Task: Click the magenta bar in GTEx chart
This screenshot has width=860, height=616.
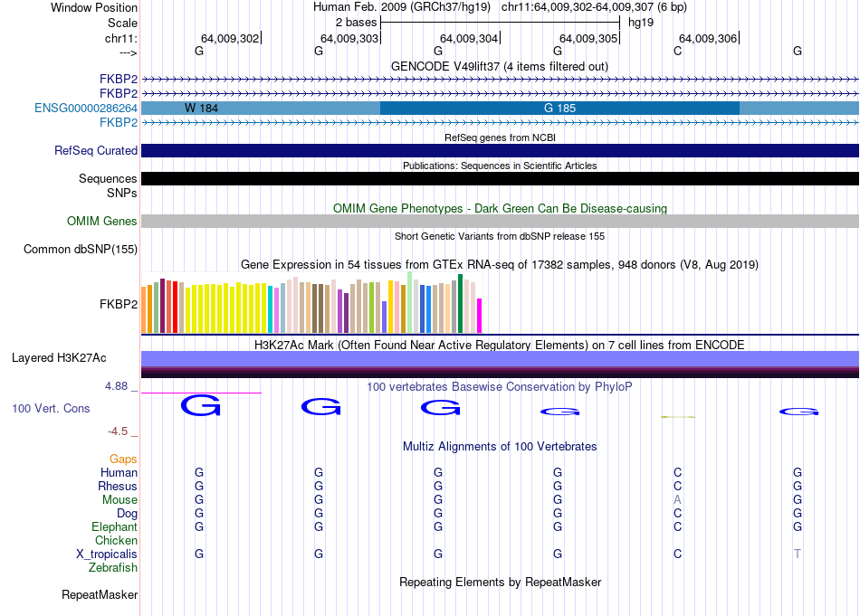Action: [480, 316]
